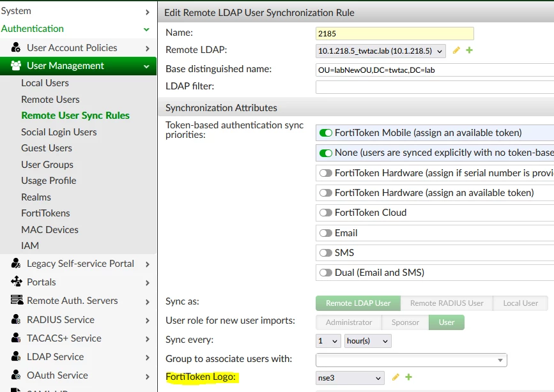Turn on the FortiToken Cloud toggle

(x=325, y=213)
